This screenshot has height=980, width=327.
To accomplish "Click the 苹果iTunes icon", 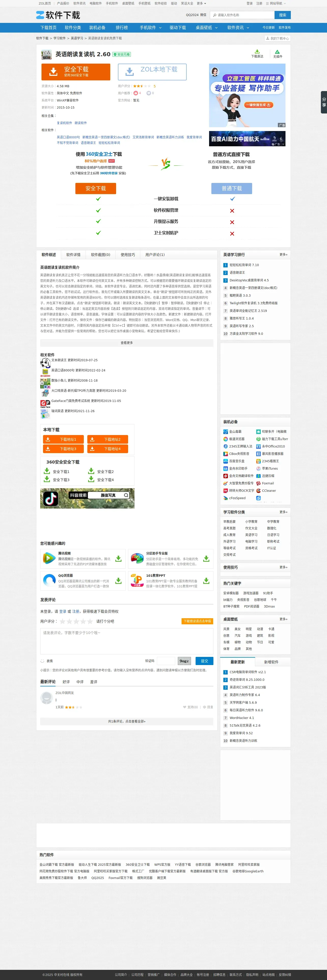I will (258, 469).
